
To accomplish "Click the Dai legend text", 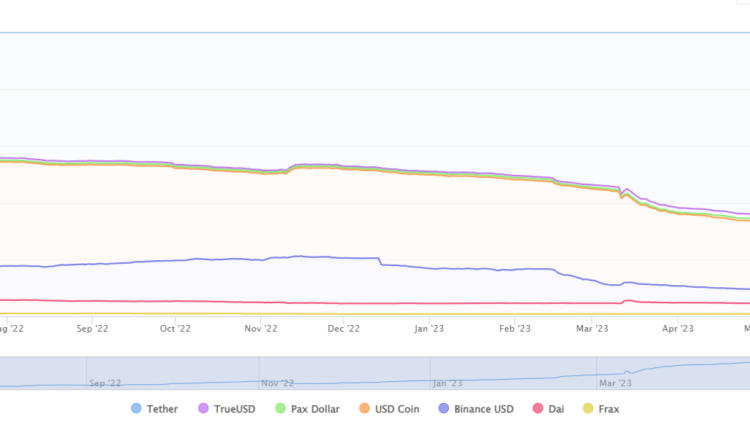I will coord(556,409).
